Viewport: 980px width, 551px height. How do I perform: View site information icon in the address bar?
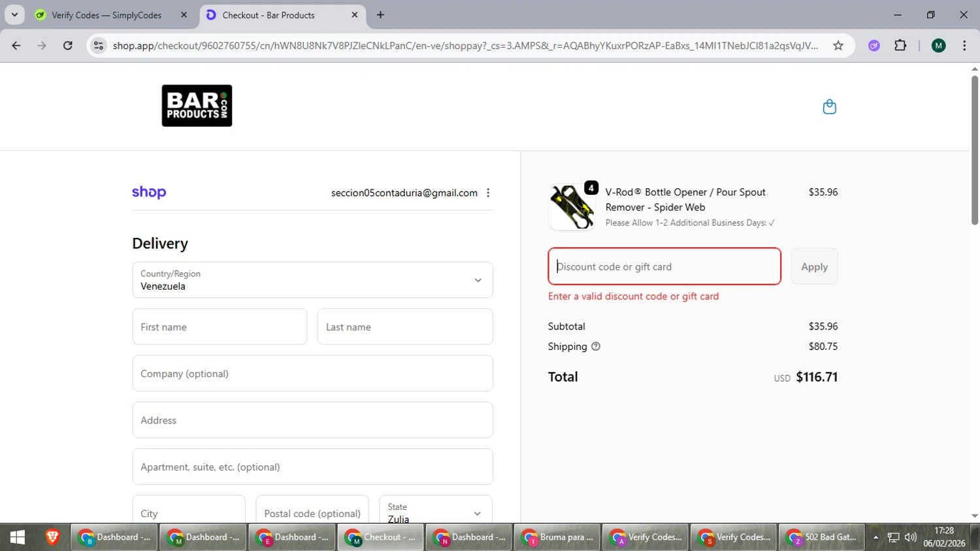(99, 45)
